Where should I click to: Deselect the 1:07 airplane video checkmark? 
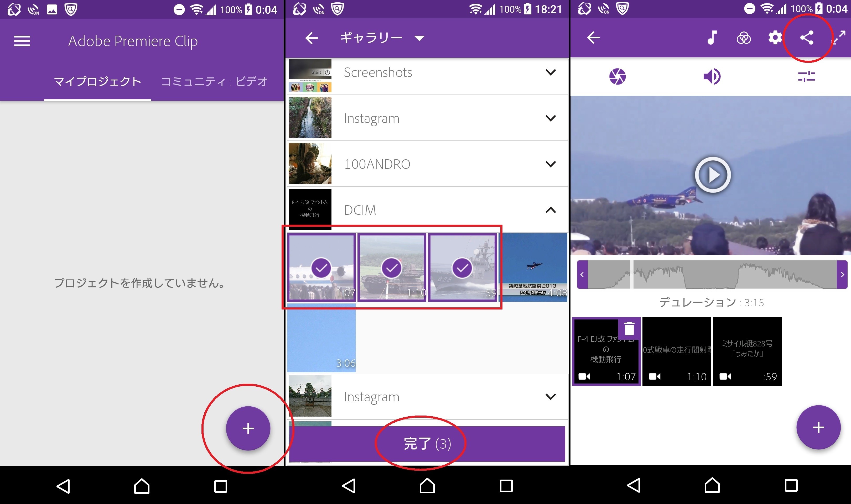click(x=321, y=268)
